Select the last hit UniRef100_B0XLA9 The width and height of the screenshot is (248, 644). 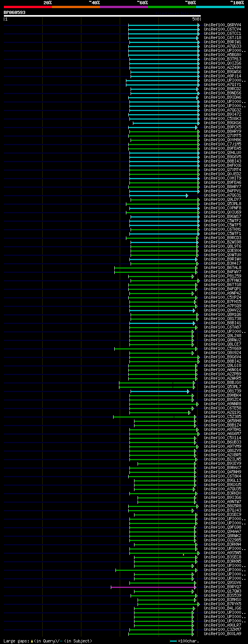[x=222, y=634]
